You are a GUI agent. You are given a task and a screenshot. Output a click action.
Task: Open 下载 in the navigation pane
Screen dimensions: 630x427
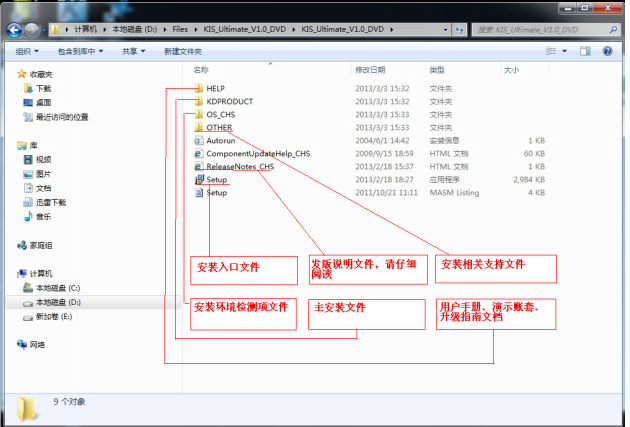(x=44, y=88)
